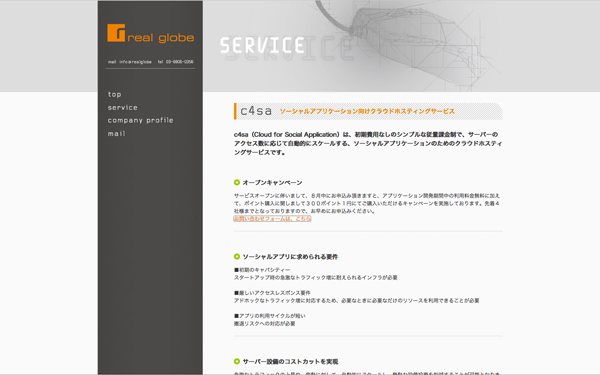This screenshot has height=375, width=600.
Task: Click the mail info address in sidebar
Action: 130,62
